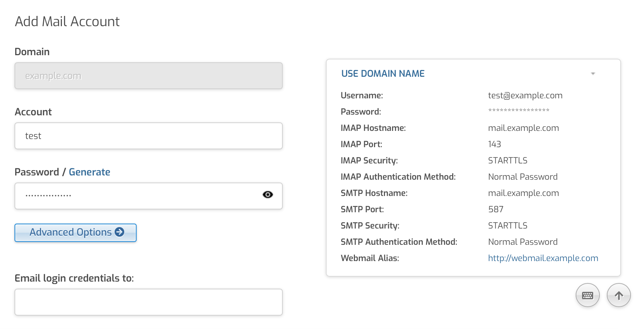Click the IMAP Hostname value mail.example.com

coord(523,128)
